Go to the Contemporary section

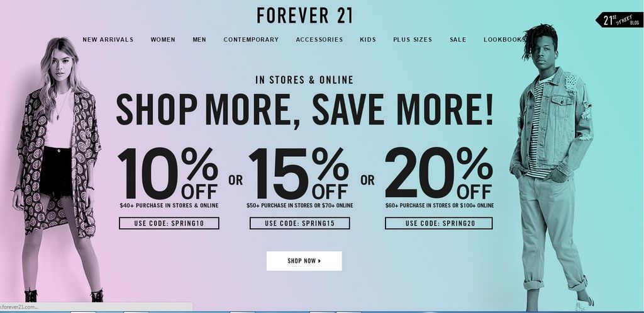pos(251,40)
